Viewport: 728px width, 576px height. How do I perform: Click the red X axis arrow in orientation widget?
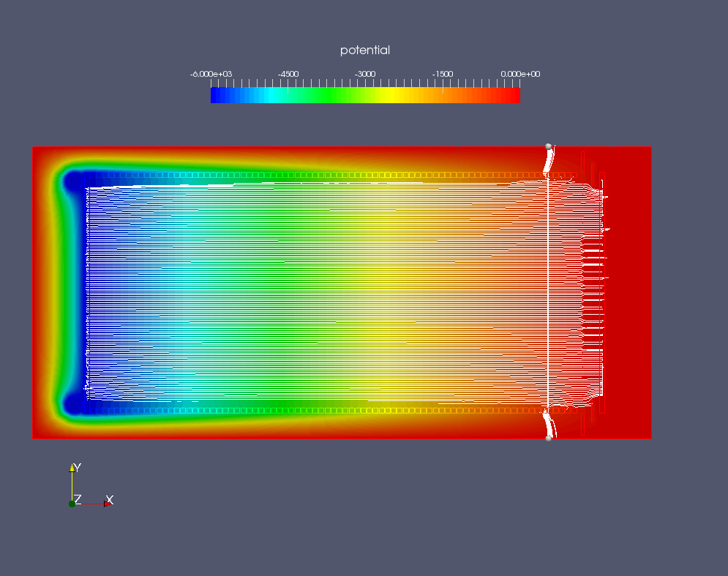click(108, 504)
